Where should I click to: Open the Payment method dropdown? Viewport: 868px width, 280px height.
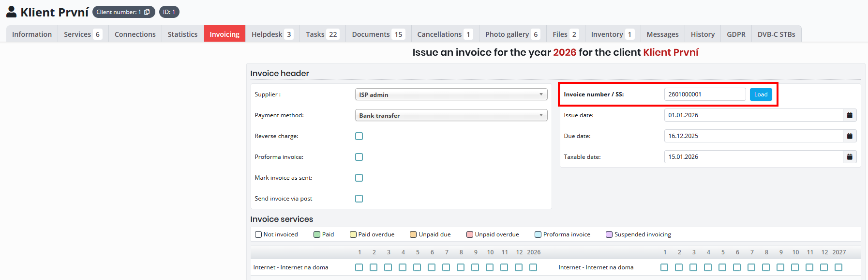[x=451, y=115]
